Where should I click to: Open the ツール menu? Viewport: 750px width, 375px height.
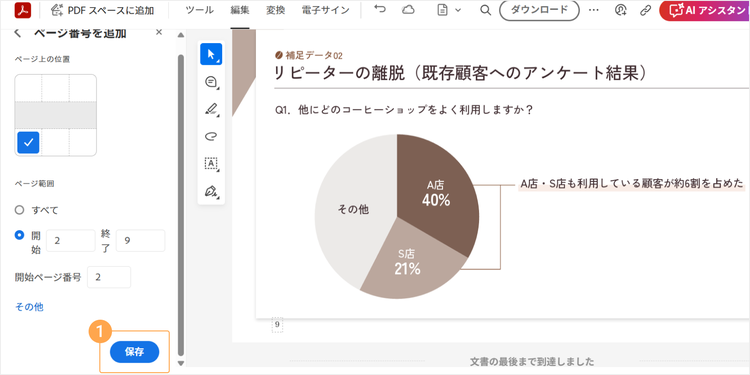coord(199,10)
